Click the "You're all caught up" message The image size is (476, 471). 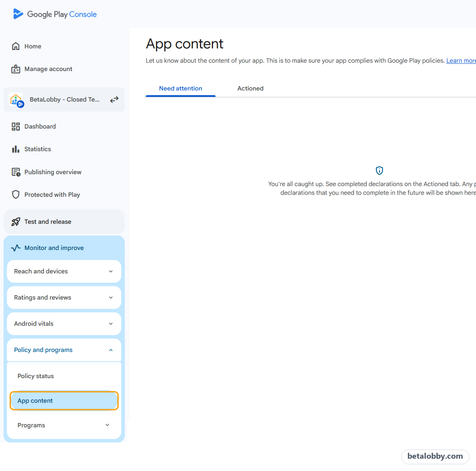click(372, 188)
